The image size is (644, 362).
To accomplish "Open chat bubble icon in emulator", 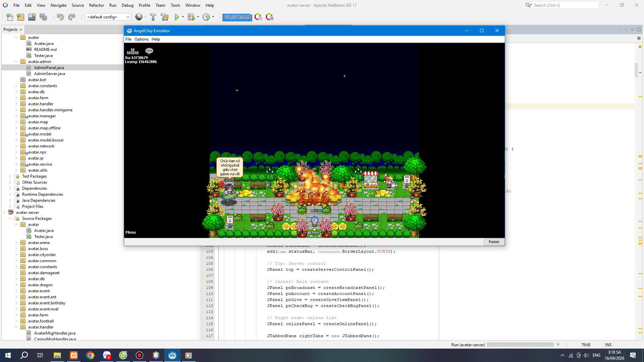I will tap(149, 51).
